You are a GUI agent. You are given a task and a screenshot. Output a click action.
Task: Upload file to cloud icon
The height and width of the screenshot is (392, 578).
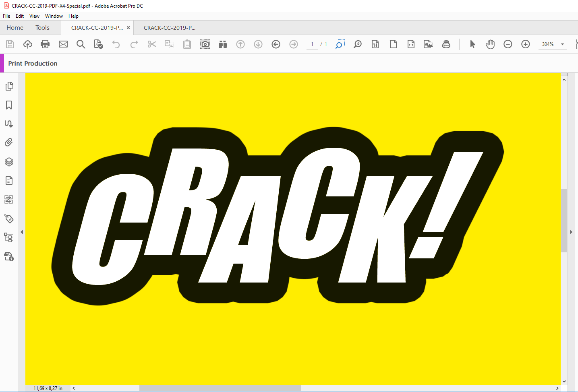[28, 44]
